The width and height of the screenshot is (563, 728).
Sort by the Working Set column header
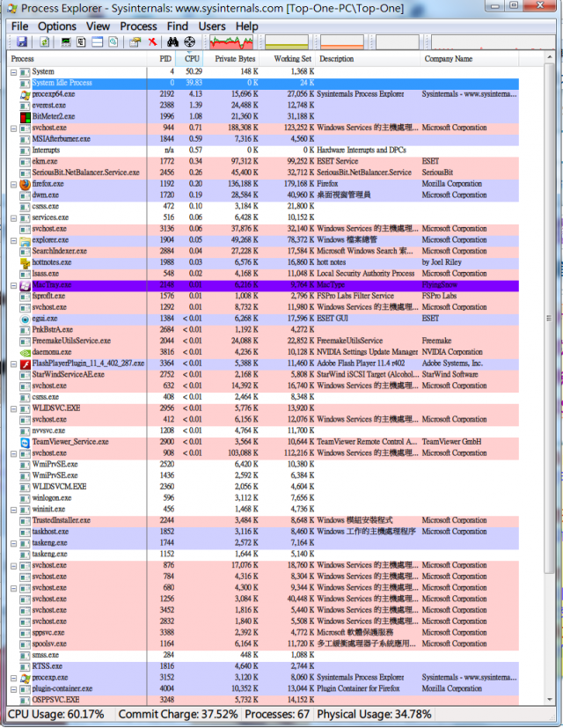click(x=288, y=59)
